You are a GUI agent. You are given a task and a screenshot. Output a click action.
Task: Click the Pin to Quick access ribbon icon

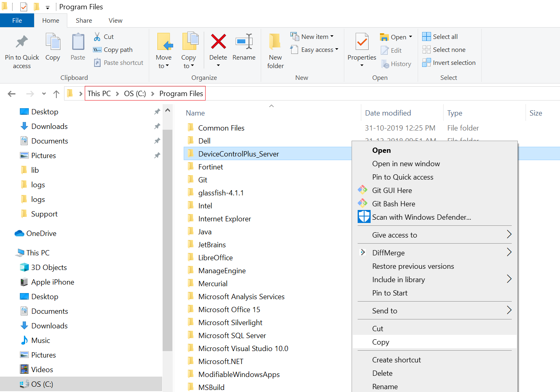click(x=21, y=42)
